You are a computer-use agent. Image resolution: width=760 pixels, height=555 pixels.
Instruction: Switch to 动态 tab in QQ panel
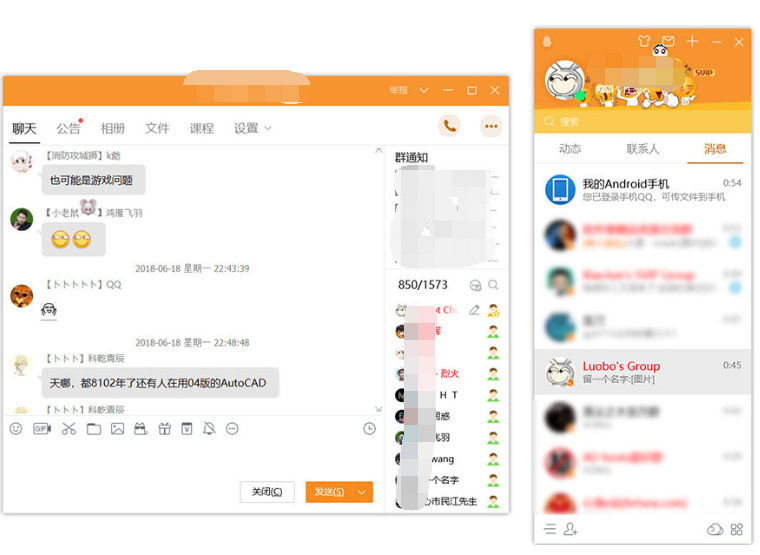[x=570, y=149]
